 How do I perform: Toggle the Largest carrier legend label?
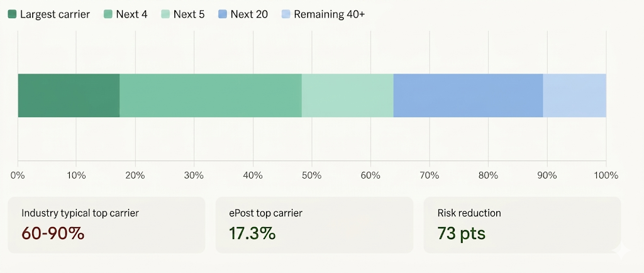coord(55,14)
